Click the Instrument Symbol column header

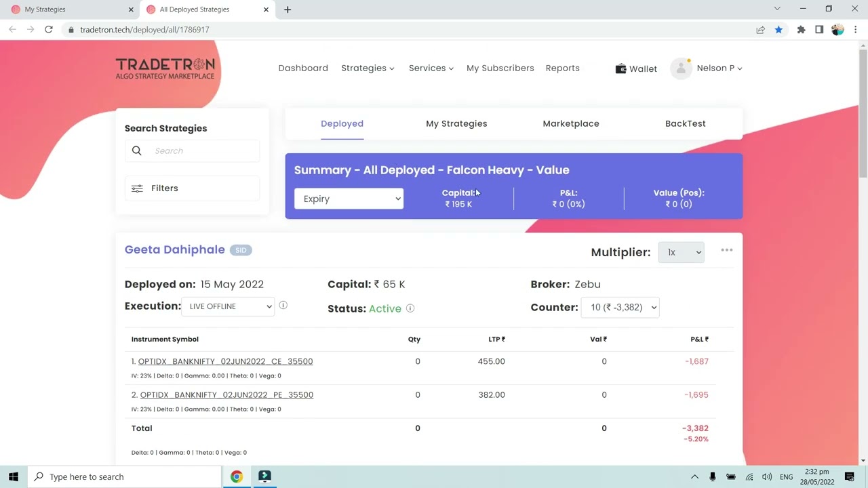(165, 339)
